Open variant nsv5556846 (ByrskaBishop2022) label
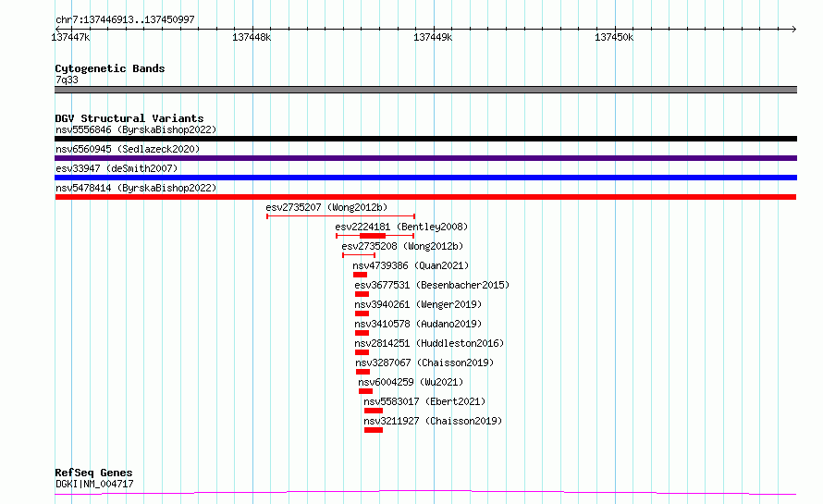This screenshot has width=823, height=504. tap(136, 129)
